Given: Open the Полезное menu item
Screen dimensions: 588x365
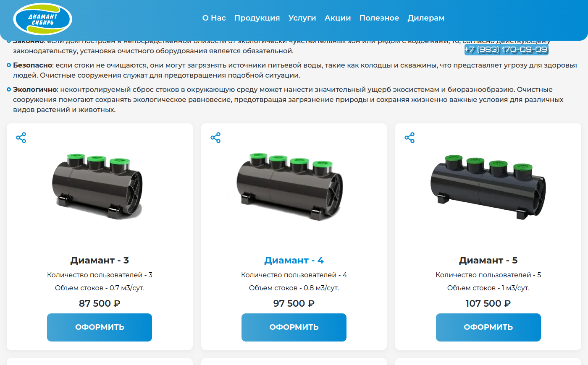Looking at the screenshot, I should pyautogui.click(x=379, y=18).
